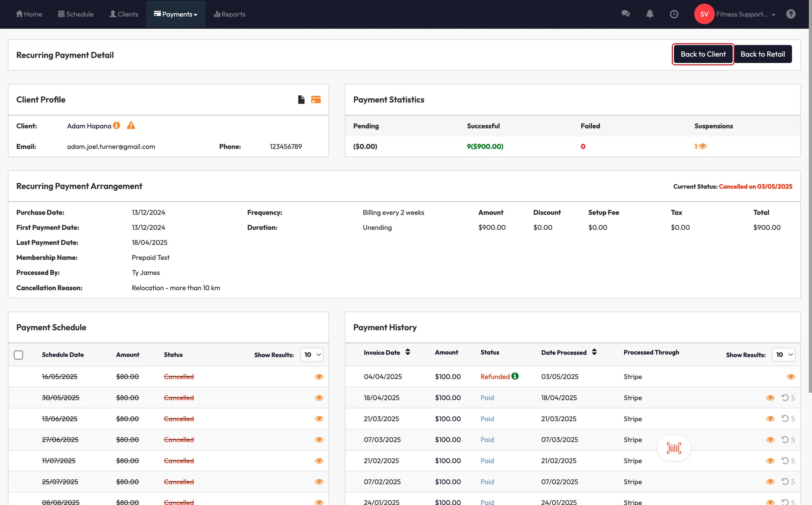
Task: Expand the Fitness Support account menu
Action: pyautogui.click(x=745, y=14)
